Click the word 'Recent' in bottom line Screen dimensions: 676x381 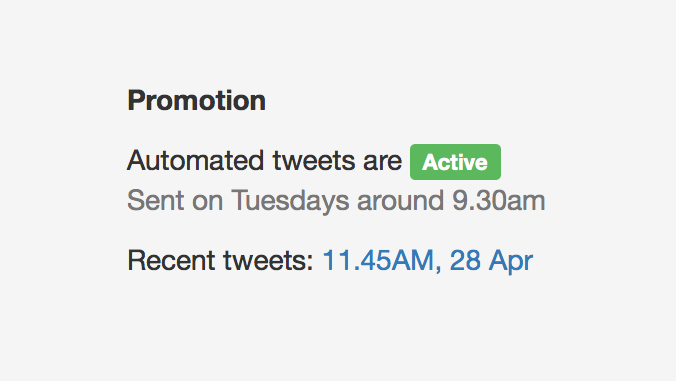171,261
